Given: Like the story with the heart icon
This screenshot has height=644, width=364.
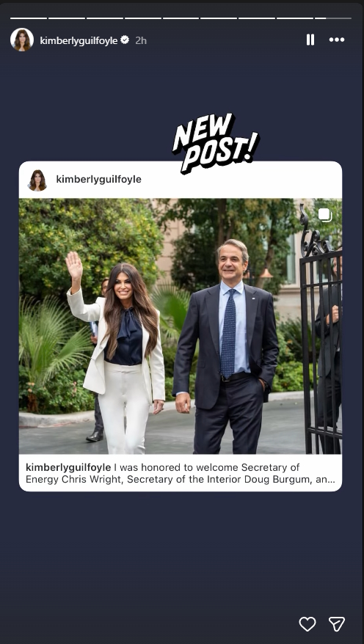Looking at the screenshot, I should click(307, 624).
